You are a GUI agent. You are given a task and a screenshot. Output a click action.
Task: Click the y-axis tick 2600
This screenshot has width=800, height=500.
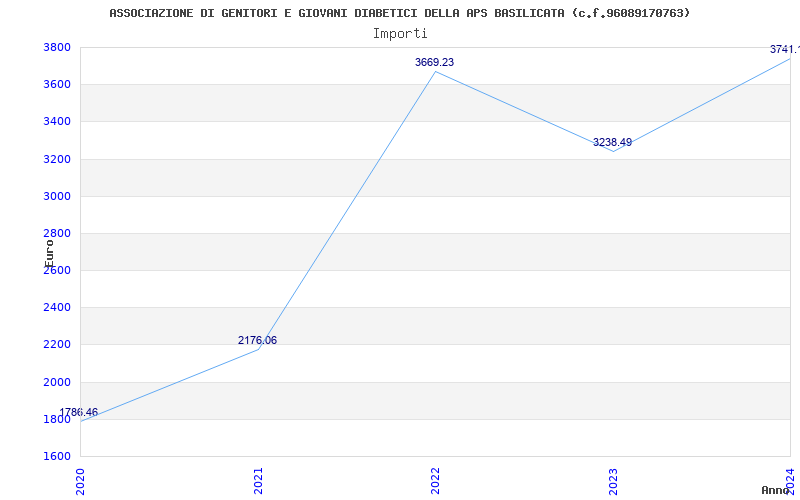click(x=55, y=270)
